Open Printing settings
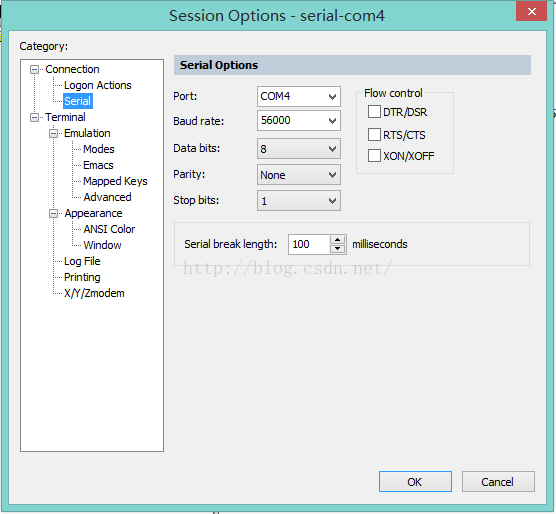 [82, 277]
